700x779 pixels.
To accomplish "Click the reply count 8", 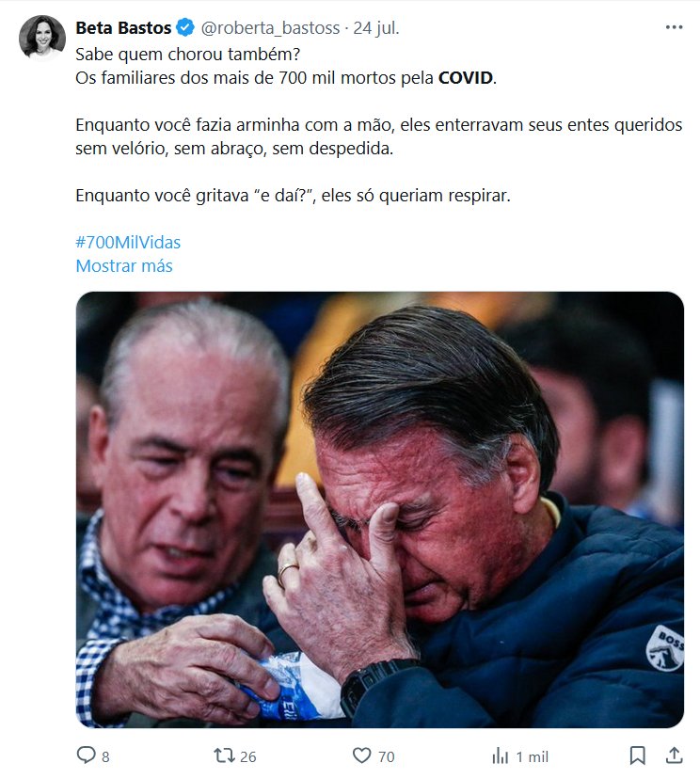I will [x=105, y=756].
